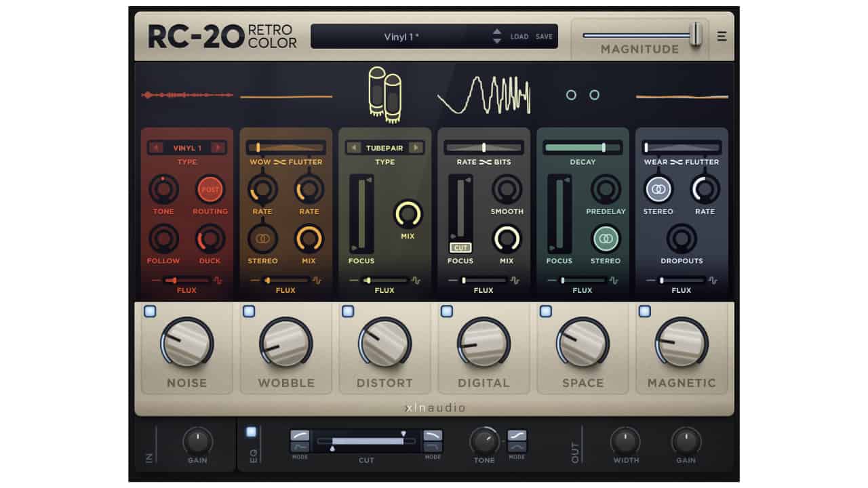Open the hamburger menu beside Magnitude
Image resolution: width=868 pixels, height=488 pixels.
(x=722, y=37)
